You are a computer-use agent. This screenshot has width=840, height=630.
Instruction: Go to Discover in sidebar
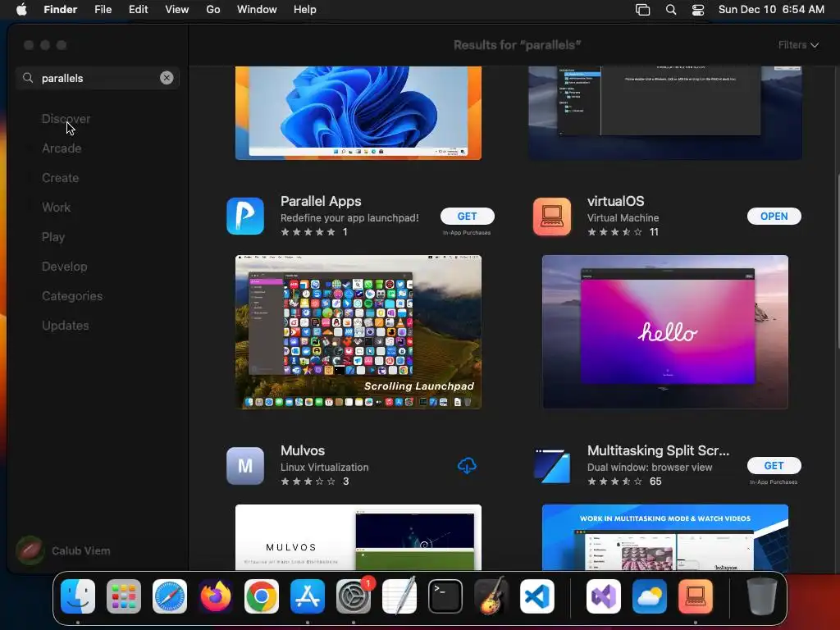coord(66,119)
